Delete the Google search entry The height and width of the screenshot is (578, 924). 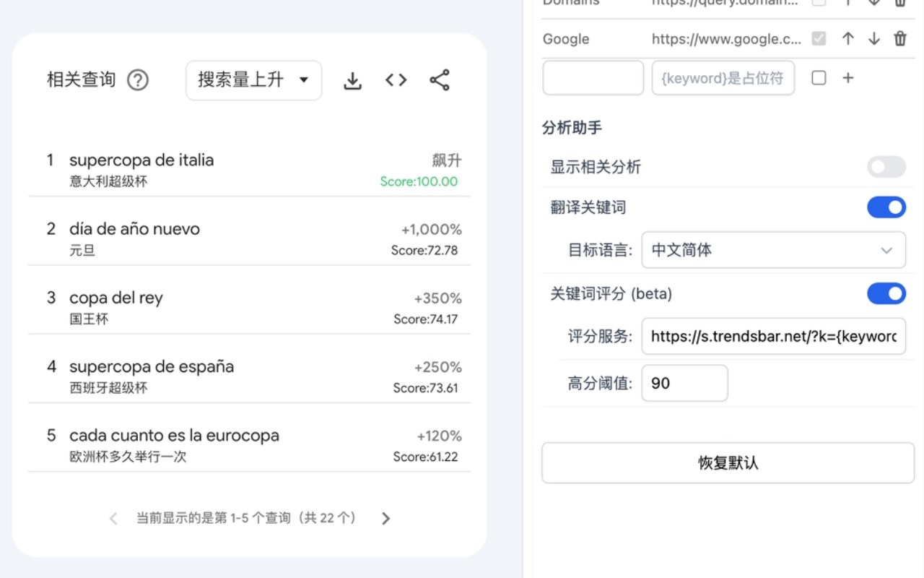click(900, 39)
